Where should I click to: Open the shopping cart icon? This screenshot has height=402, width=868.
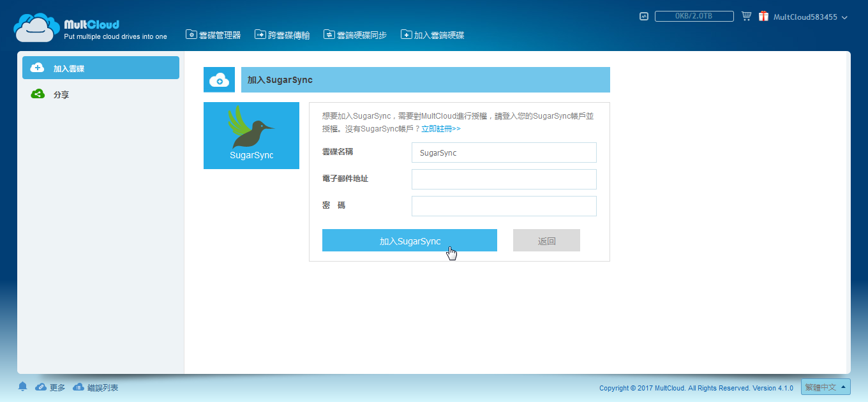click(746, 17)
